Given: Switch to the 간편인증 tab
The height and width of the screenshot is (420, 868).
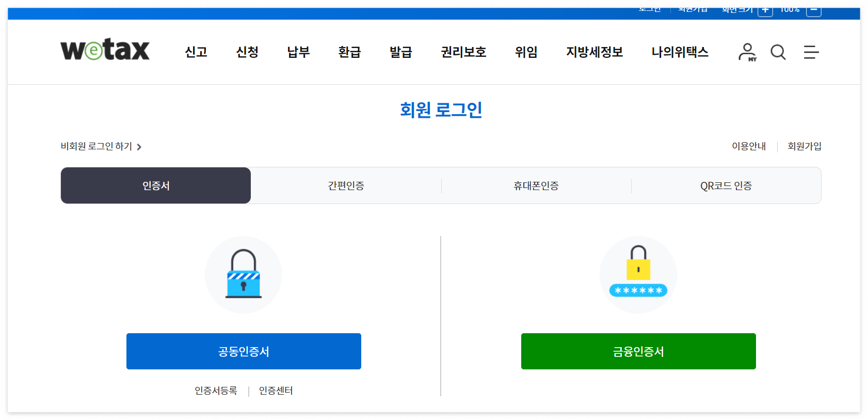Looking at the screenshot, I should [346, 185].
